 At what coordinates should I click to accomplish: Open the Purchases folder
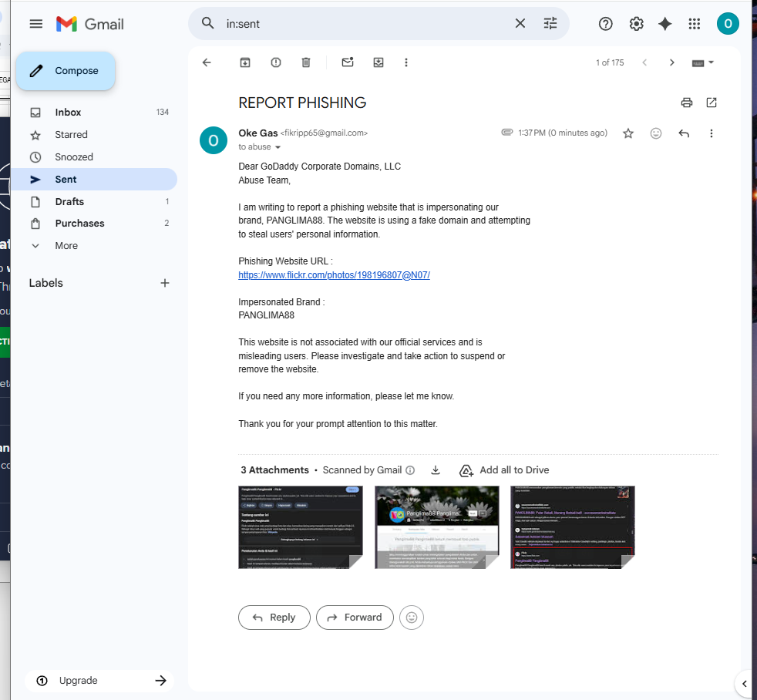(93, 223)
